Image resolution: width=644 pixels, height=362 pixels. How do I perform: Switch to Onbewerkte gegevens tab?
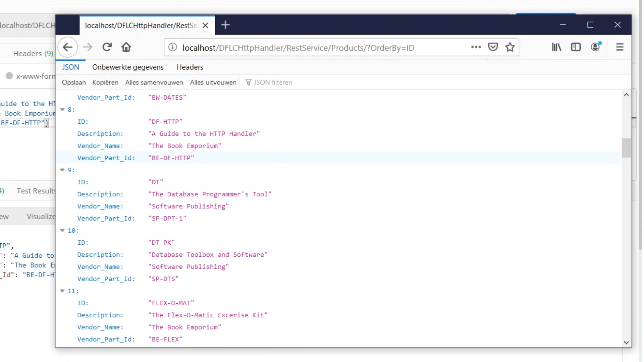point(128,67)
